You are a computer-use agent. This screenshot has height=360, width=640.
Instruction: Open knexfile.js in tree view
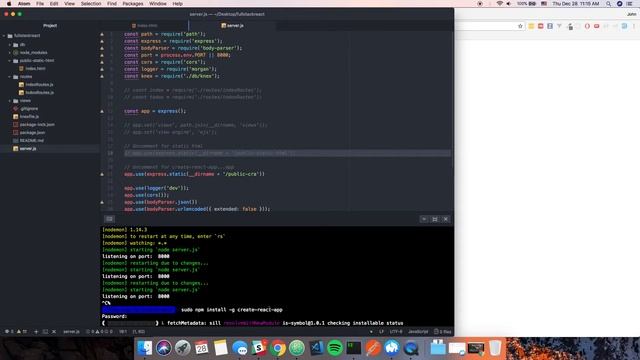click(29, 116)
